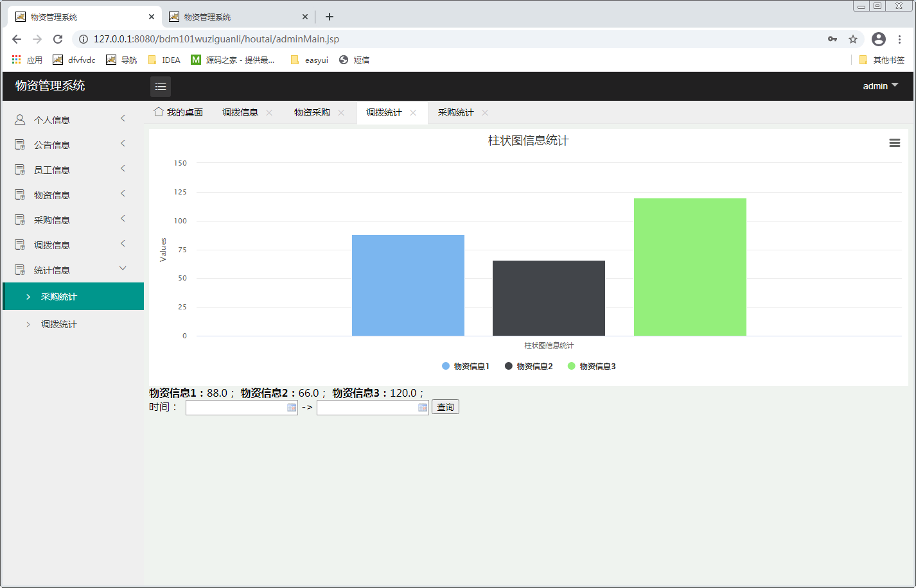
Task: Open the 导航 bookmark
Action: pyautogui.click(x=121, y=60)
